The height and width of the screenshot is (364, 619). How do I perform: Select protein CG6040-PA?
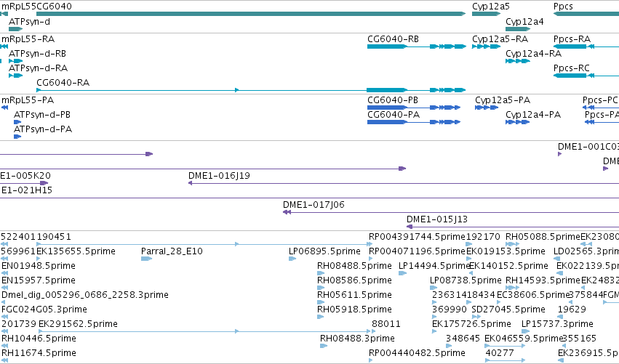tap(414, 122)
